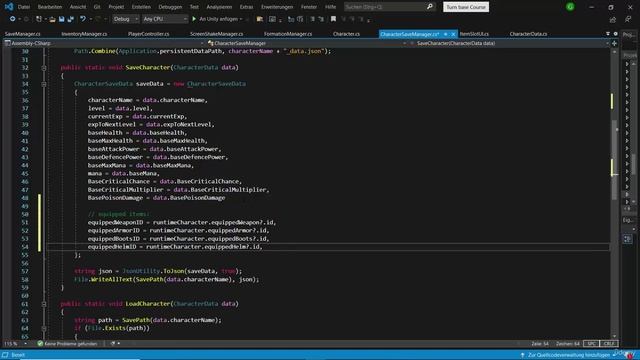
Task: Click the new project icon with star
Action: tap(39, 19)
